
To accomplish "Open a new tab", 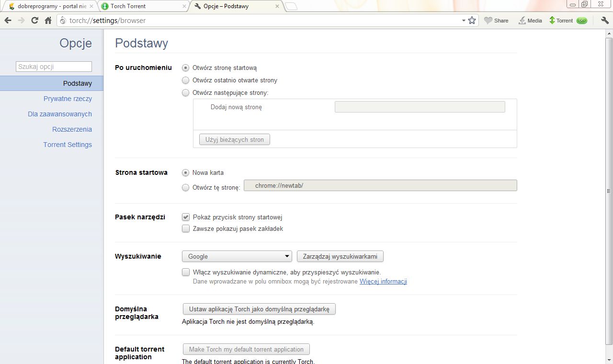I will [x=291, y=6].
